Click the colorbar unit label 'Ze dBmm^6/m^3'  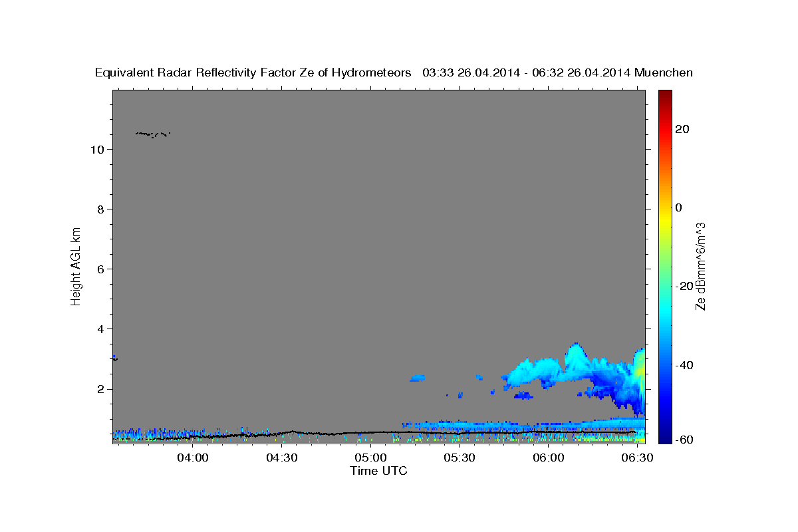tap(700, 266)
